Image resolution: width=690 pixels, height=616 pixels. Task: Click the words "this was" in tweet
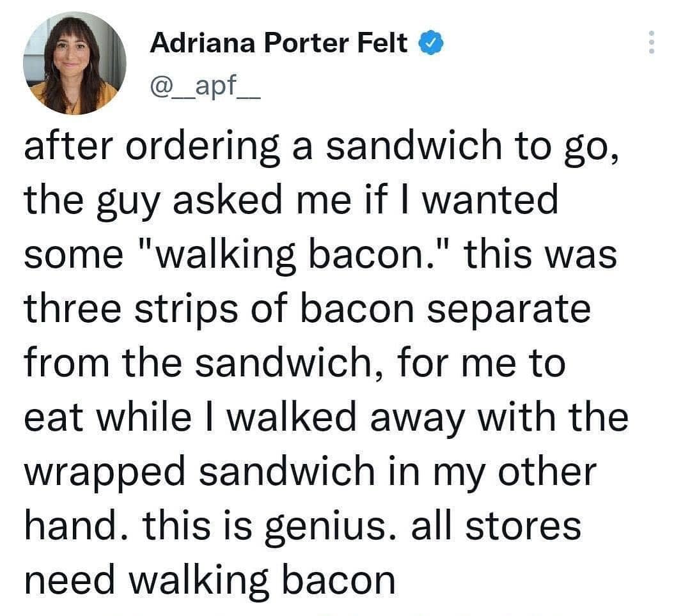point(540,256)
